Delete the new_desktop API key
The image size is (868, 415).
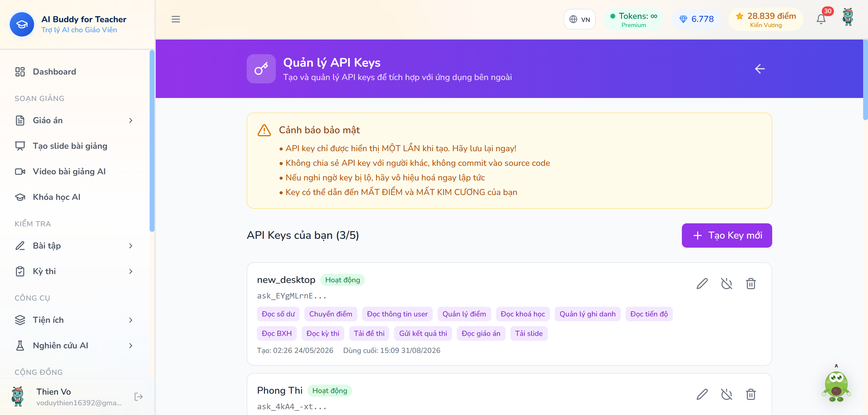click(x=751, y=284)
